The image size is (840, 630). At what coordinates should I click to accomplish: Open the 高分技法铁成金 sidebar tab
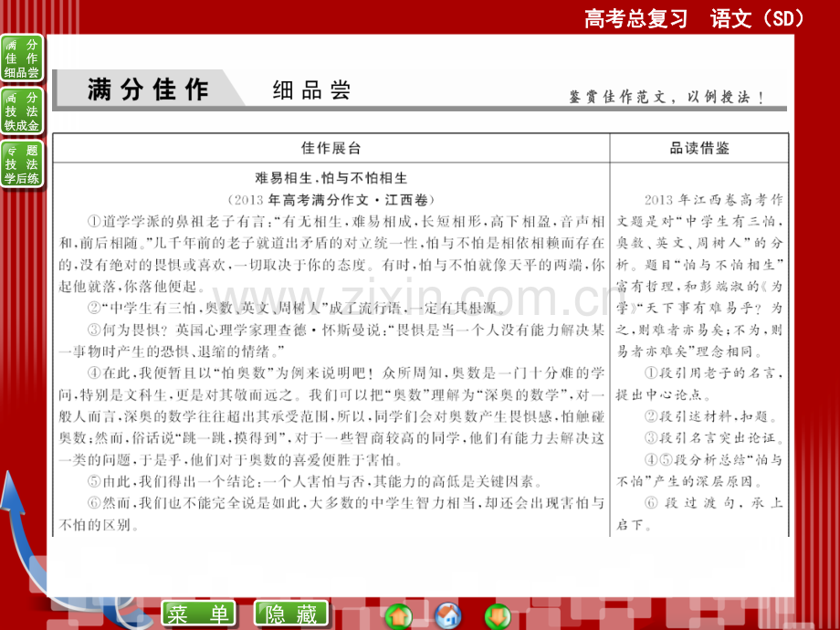(22, 111)
